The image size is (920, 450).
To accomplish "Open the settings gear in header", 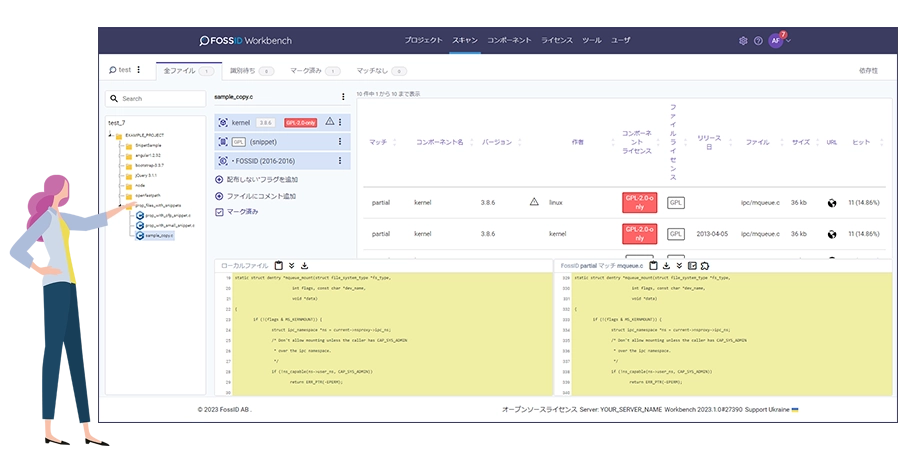I will 743,40.
